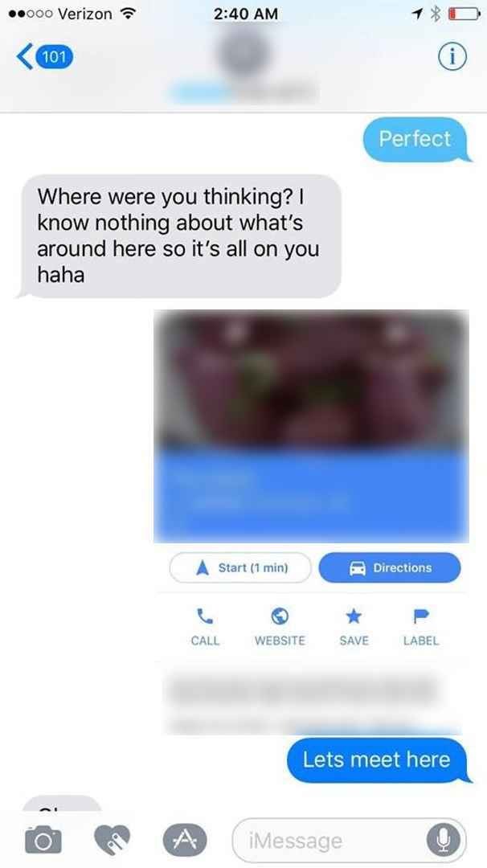
Task: Tap the 101 unread badge
Action: click(x=54, y=56)
